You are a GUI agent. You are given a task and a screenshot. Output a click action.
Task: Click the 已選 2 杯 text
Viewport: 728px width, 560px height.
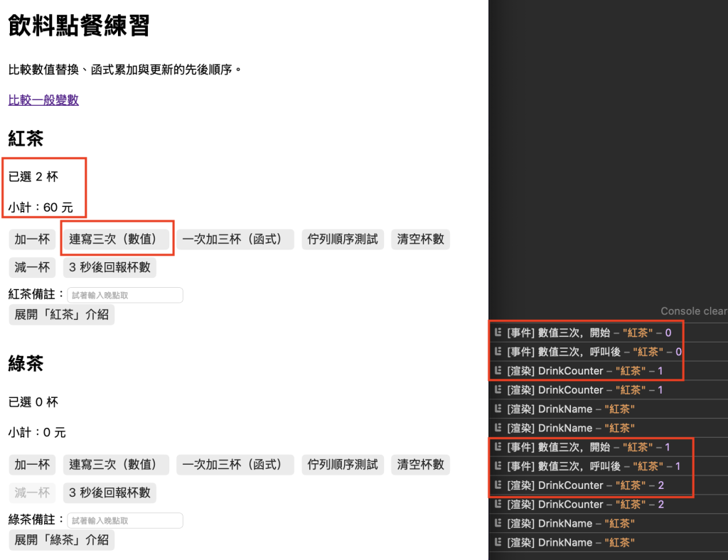click(33, 177)
